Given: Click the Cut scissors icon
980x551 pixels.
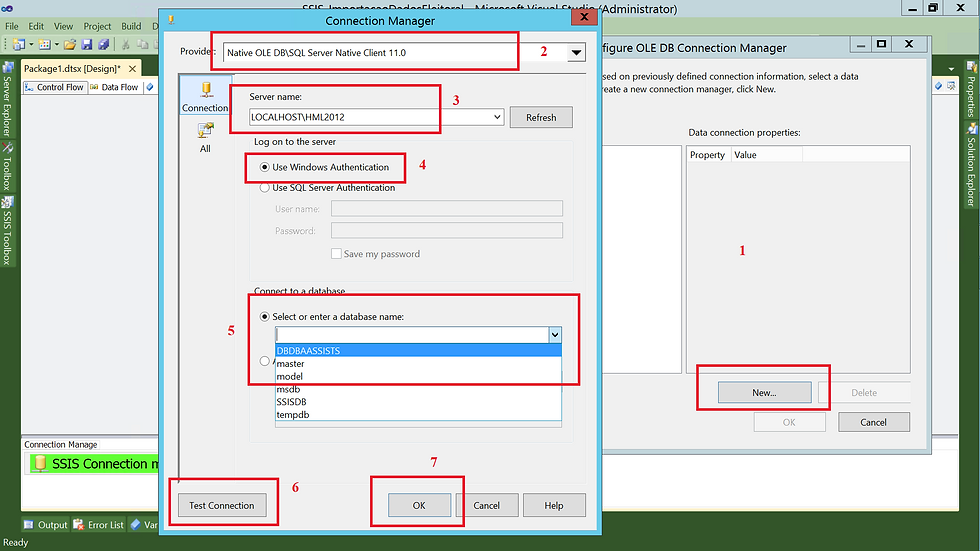Looking at the screenshot, I should (126, 44).
